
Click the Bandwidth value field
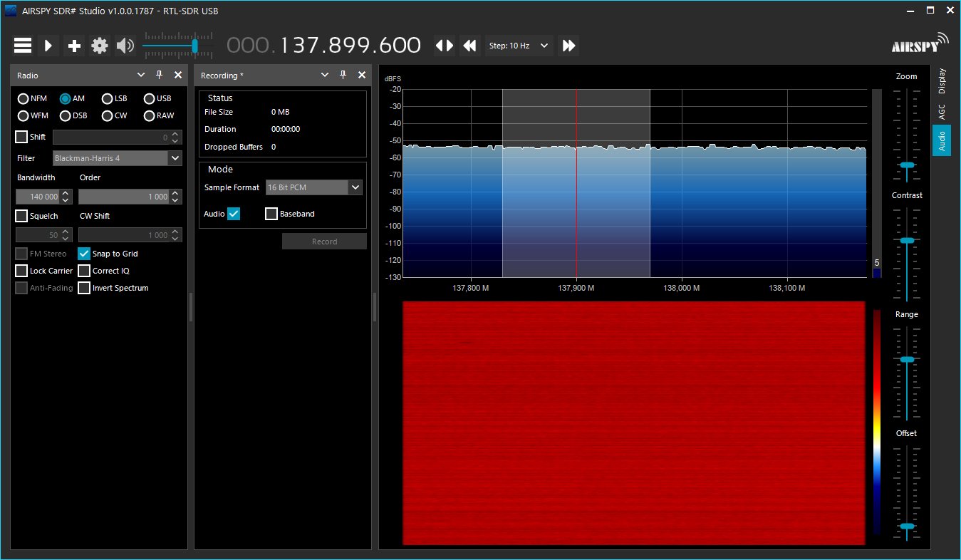pos(38,197)
